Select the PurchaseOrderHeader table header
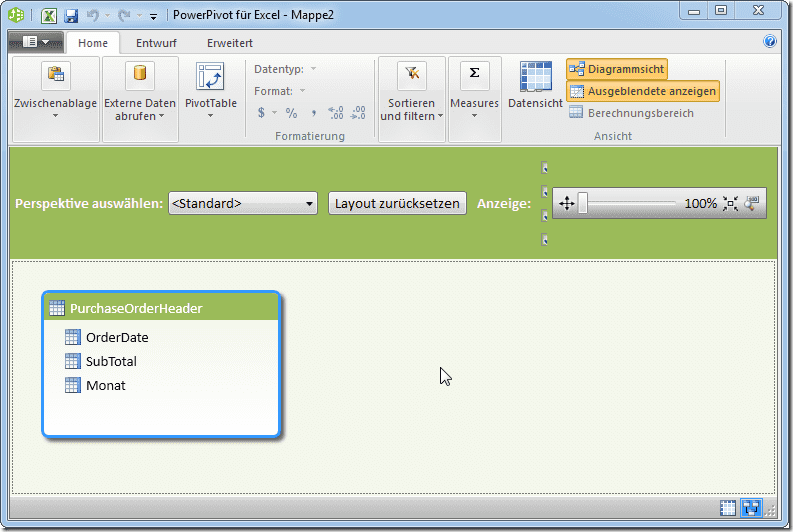This screenshot has height=532, width=793. coord(161,307)
